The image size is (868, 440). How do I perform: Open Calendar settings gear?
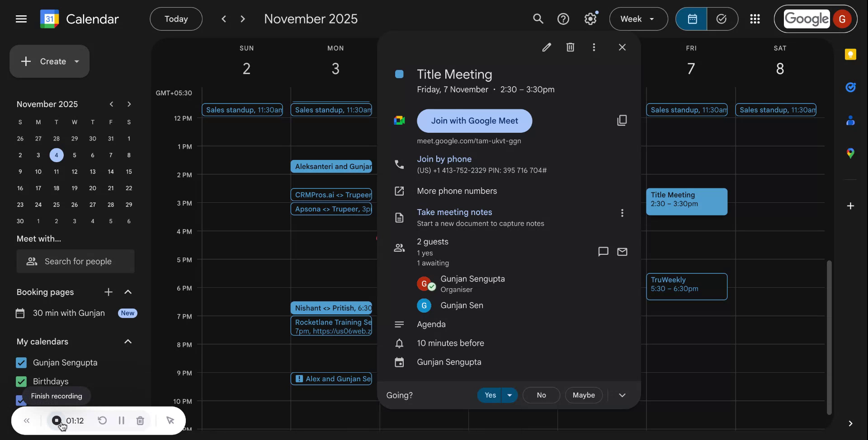point(590,19)
